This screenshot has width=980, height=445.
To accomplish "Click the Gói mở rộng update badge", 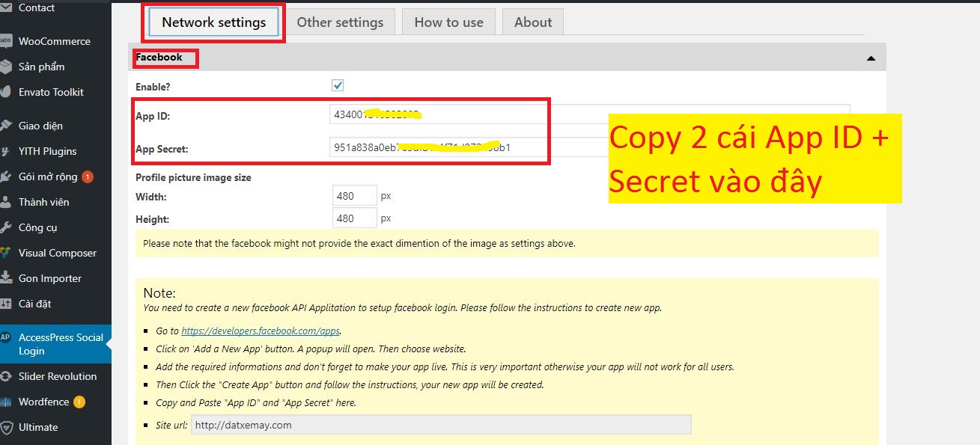I will (x=88, y=177).
